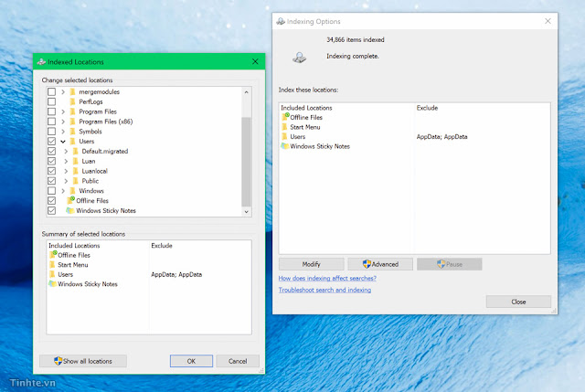Click the location tree scrollbar thumb
Screen dimensions: 585x392
coord(246,162)
